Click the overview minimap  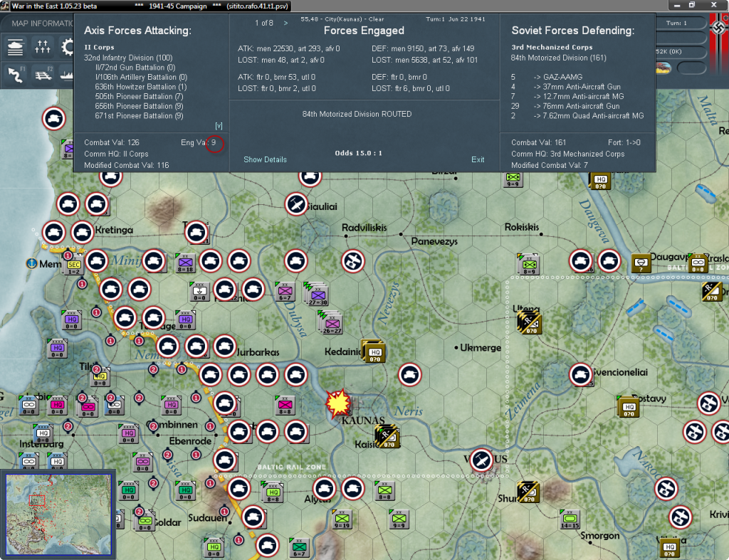click(58, 514)
